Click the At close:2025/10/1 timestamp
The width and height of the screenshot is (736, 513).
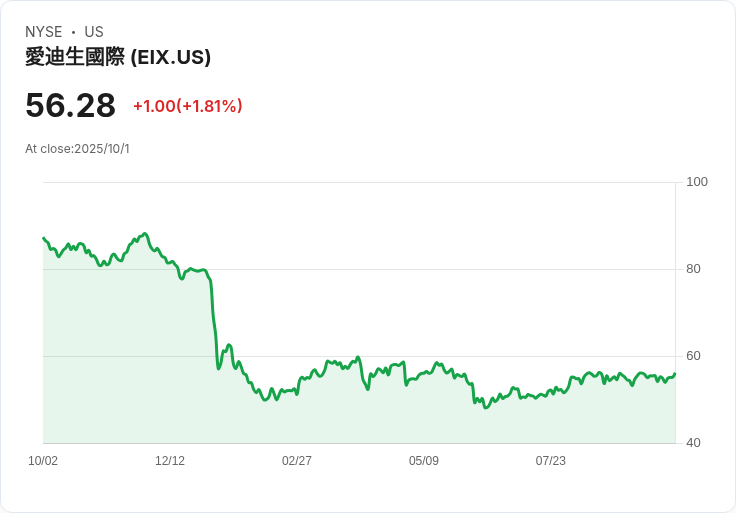(77, 149)
